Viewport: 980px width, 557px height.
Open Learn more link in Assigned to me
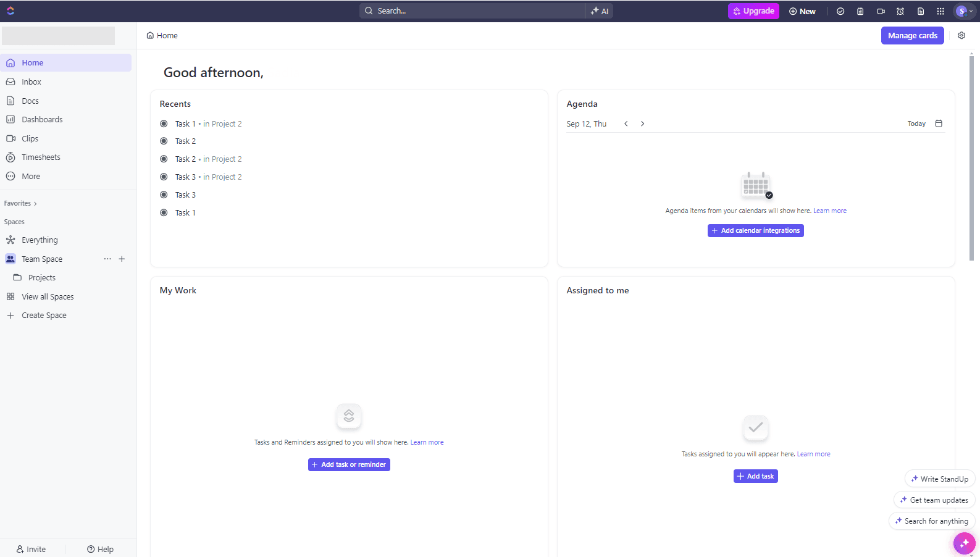[813, 454]
